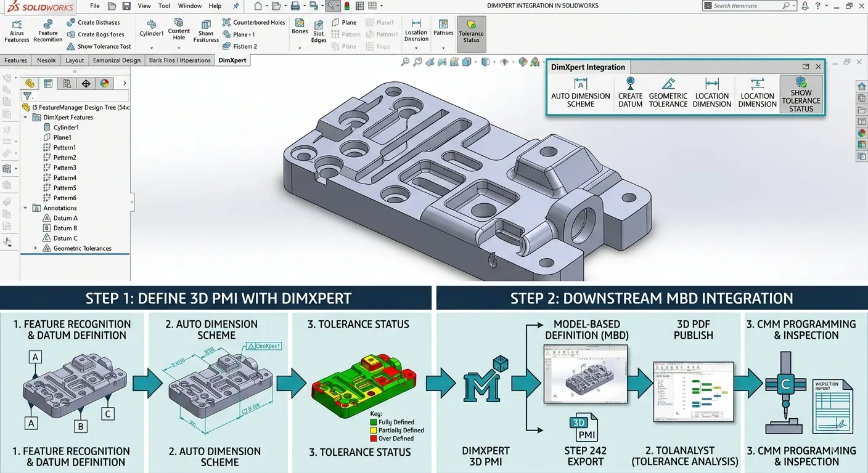This screenshot has width=868, height=473.
Task: Click the notification bell icon in title bar
Action: (806, 6)
